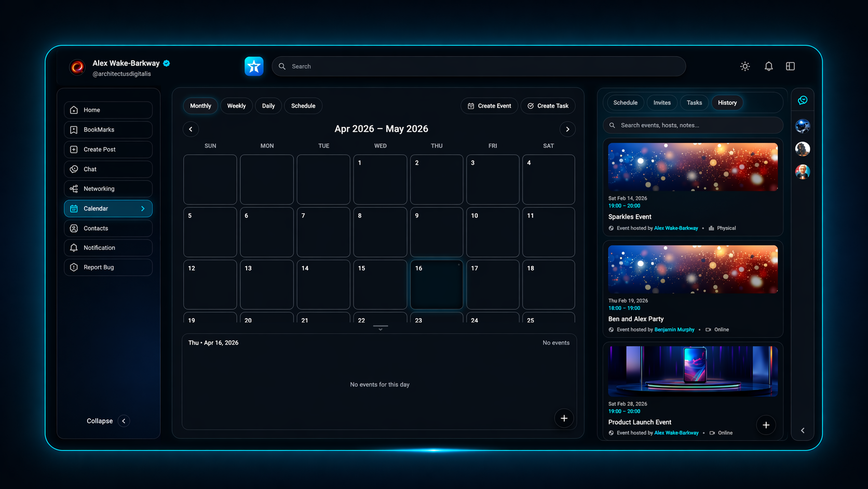
Task: Click the verified badge next to name
Action: pyautogui.click(x=167, y=63)
